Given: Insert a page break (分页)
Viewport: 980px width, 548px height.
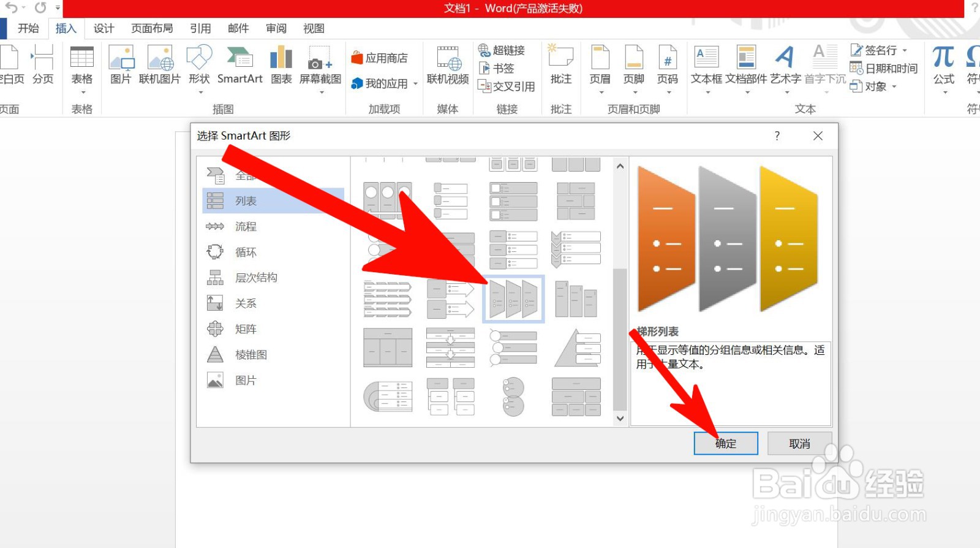Looking at the screenshot, I should click(x=43, y=65).
